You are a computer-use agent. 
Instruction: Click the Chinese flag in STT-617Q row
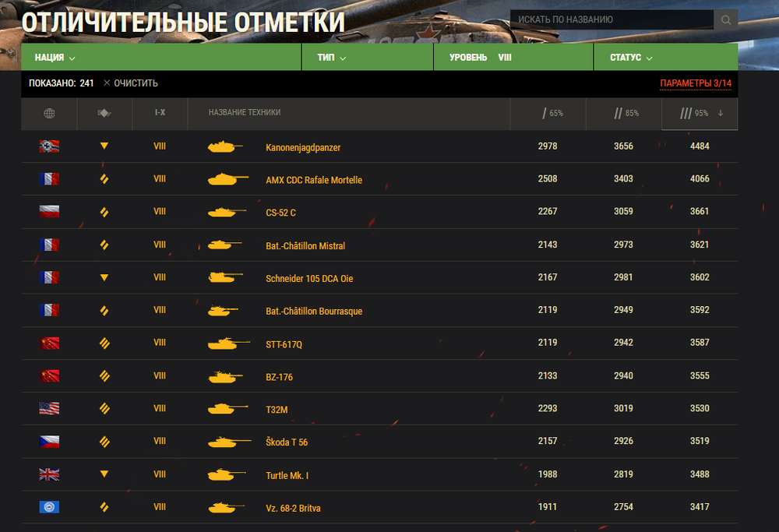point(49,344)
